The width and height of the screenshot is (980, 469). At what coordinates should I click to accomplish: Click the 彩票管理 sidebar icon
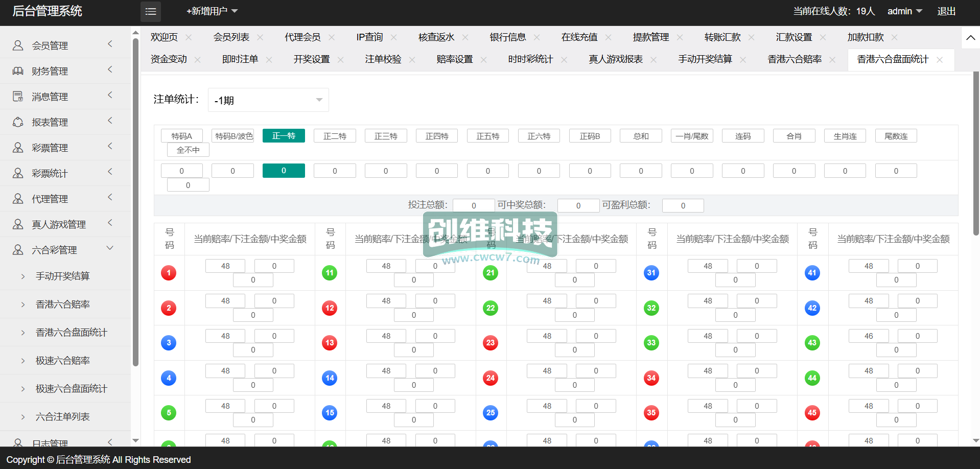point(18,148)
